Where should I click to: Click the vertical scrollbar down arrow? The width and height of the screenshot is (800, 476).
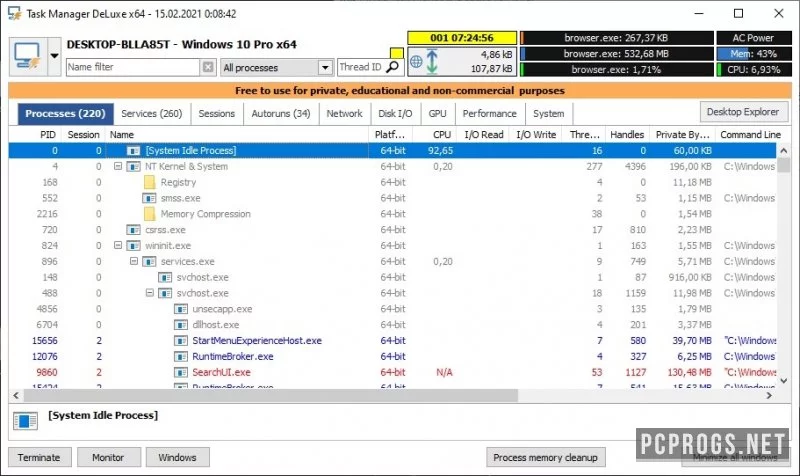[x=784, y=381]
